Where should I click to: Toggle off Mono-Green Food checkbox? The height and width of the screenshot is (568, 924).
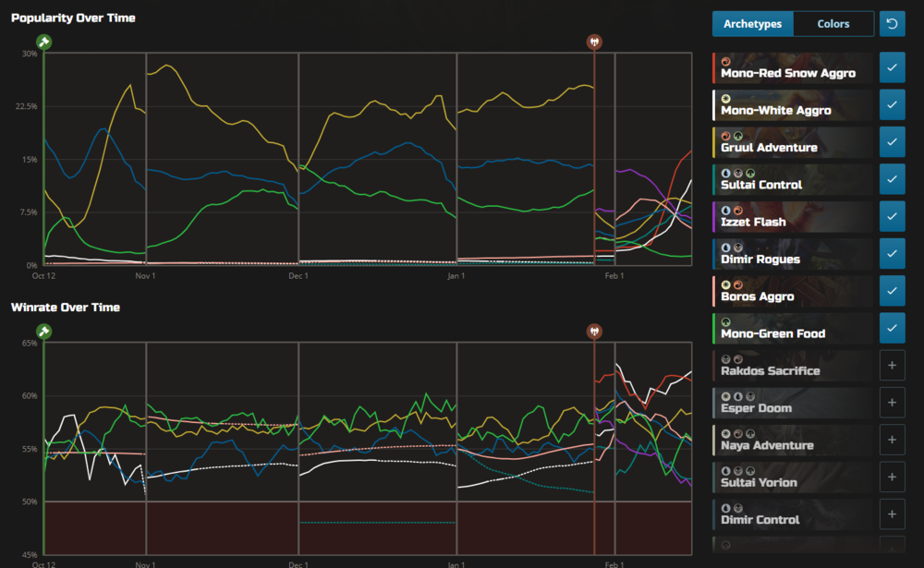892,328
